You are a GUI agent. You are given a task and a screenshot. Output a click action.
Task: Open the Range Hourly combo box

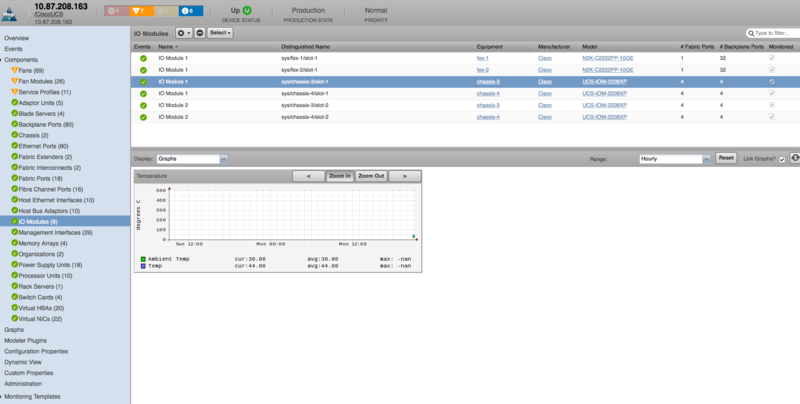[x=675, y=159]
